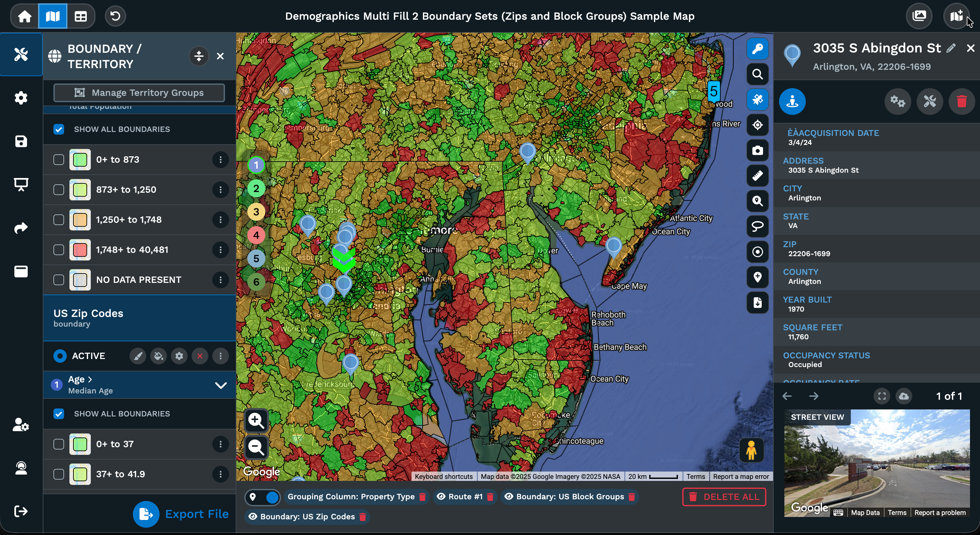980x535 pixels.
Task: Activate the pushpin placement tool
Action: point(757,100)
